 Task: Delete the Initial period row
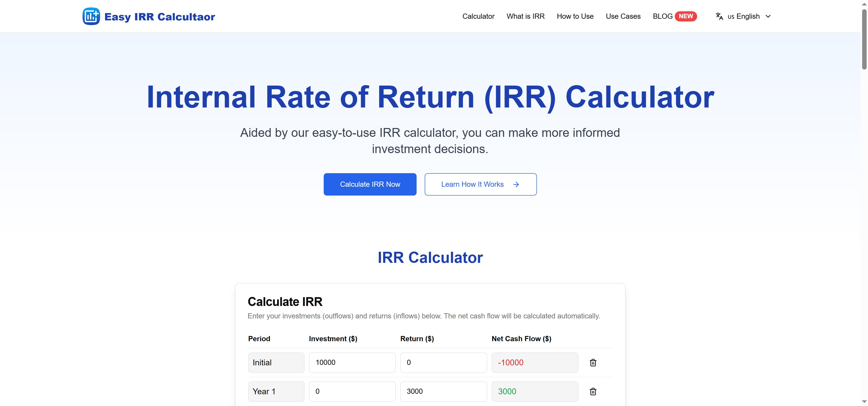(x=593, y=363)
